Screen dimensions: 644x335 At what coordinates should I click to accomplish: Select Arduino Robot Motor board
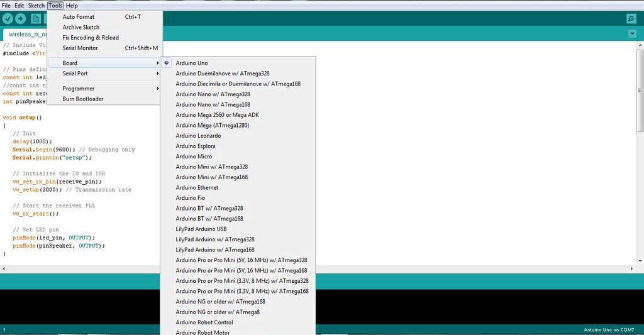point(238,332)
